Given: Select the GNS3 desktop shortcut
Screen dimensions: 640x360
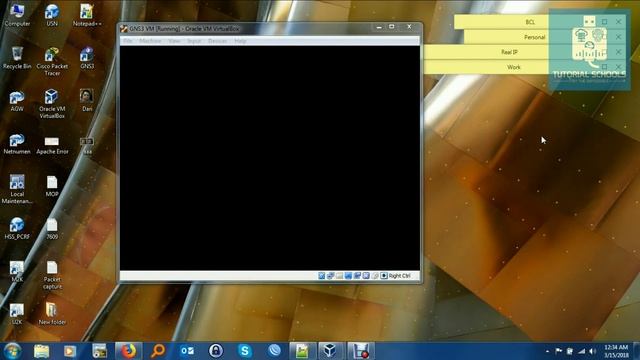Looking at the screenshot, I should (87, 58).
